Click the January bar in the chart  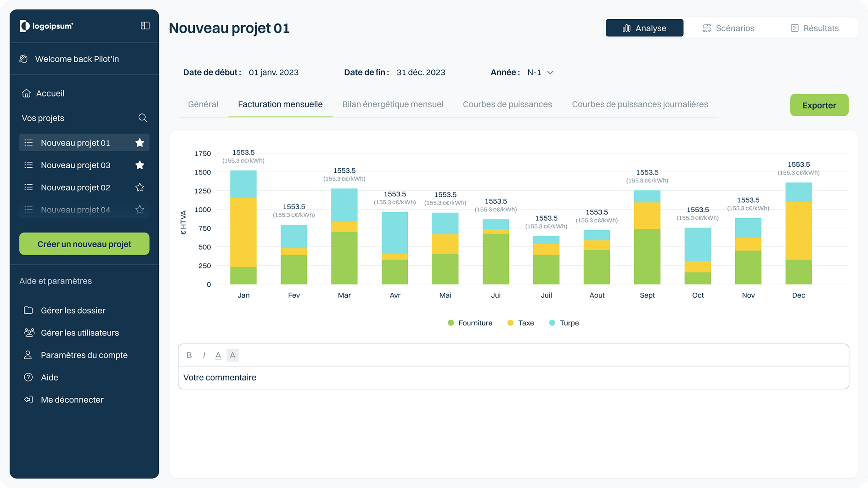243,227
